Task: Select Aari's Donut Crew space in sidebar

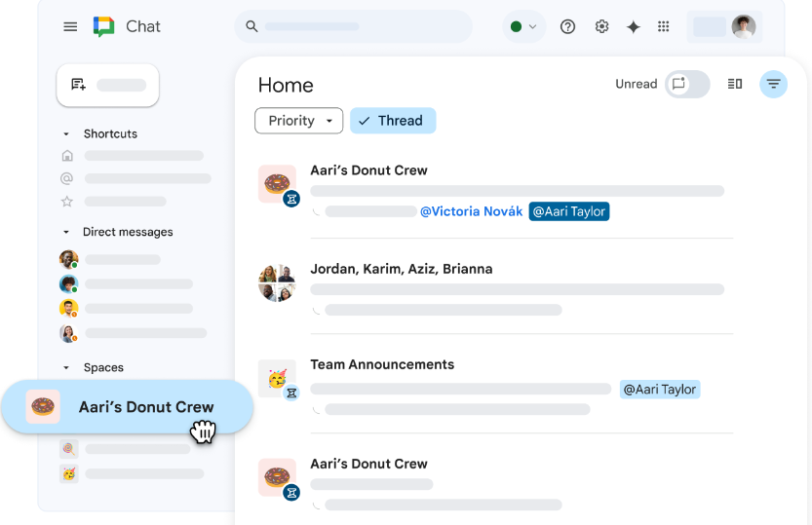Action: point(127,407)
